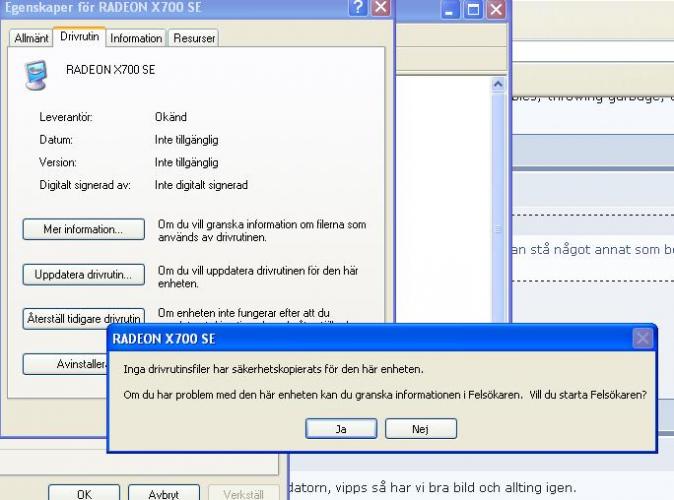Cancel with the Avbryt button
The width and height of the screenshot is (674, 500).
point(163,493)
